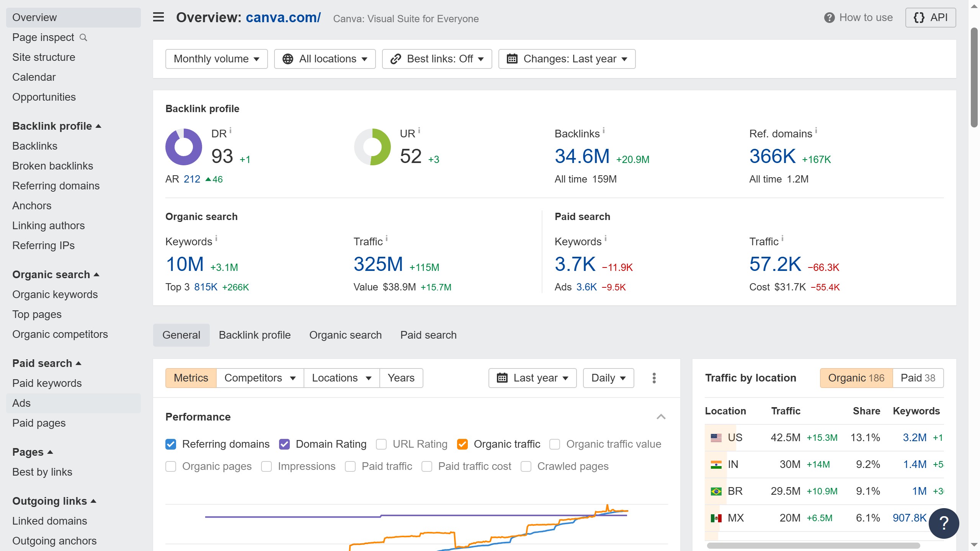Click the 3.2M US keywords link
Screen dimensions: 980x551
click(x=914, y=437)
